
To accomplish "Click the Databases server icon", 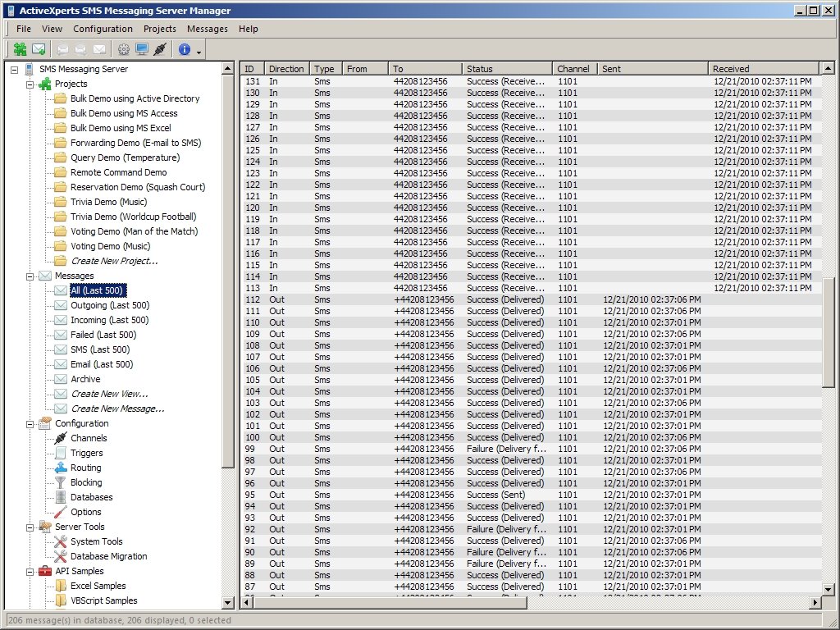I will coord(61,497).
